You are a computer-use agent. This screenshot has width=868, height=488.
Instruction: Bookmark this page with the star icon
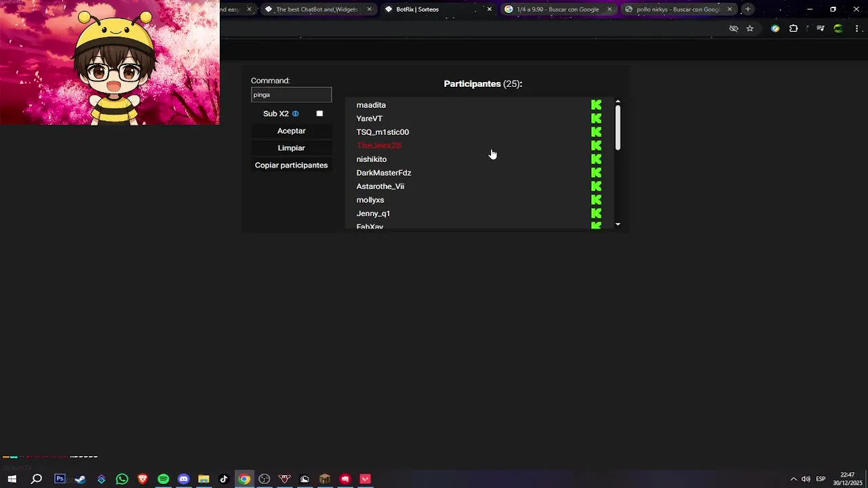tap(750, 28)
